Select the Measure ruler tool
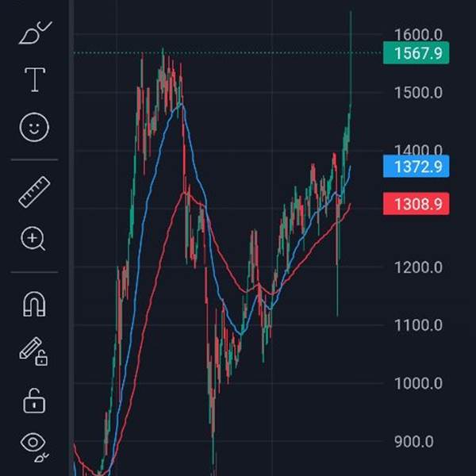This screenshot has height=476, width=476. pos(34,192)
